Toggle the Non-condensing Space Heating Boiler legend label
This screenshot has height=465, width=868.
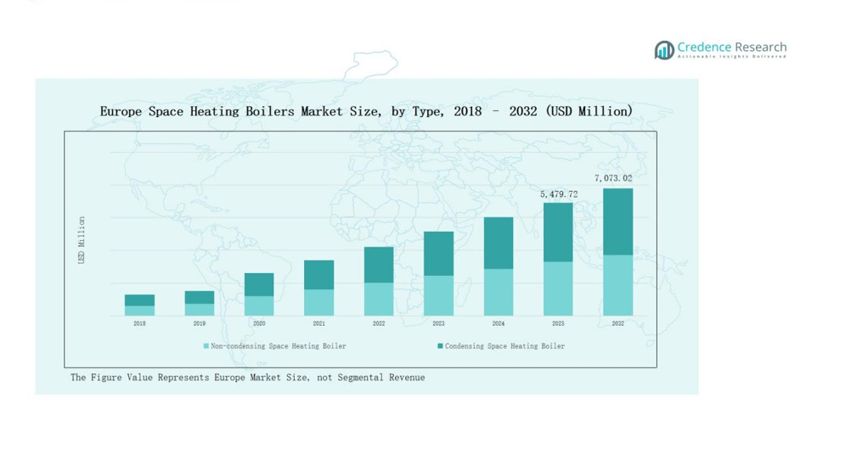click(278, 346)
